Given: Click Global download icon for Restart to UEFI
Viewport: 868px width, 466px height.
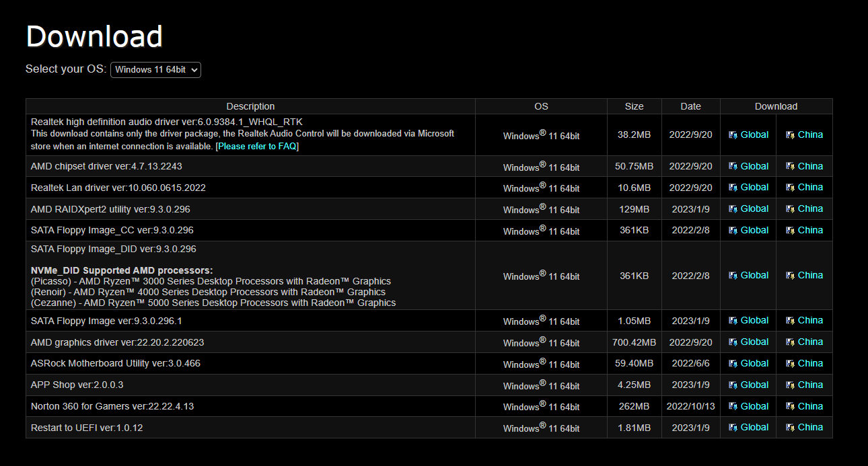Looking at the screenshot, I should [733, 427].
